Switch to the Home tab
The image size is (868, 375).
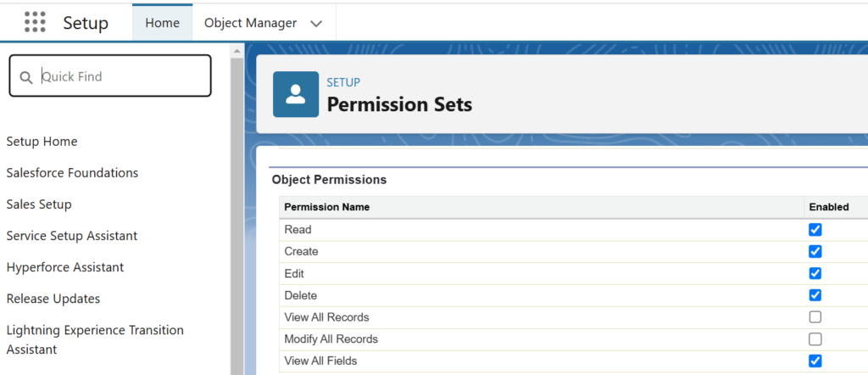click(x=162, y=23)
